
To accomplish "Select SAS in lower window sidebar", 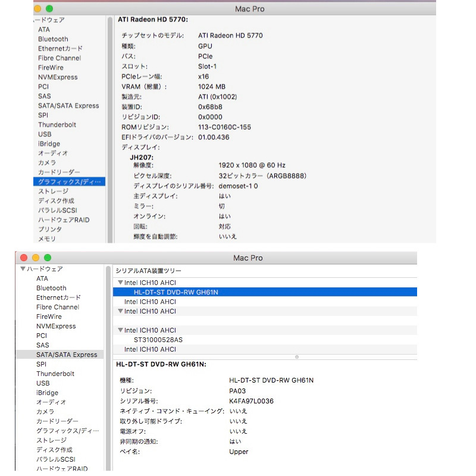I will point(42,345).
